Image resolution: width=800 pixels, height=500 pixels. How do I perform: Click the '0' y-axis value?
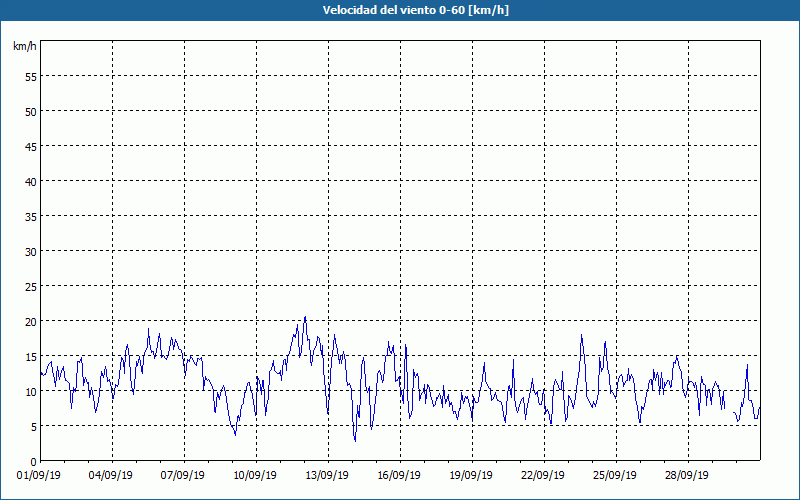(34, 462)
